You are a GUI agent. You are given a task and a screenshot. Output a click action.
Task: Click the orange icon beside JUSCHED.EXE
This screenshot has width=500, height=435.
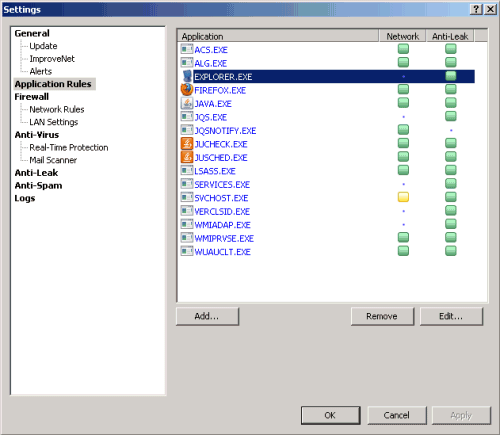pyautogui.click(x=187, y=157)
